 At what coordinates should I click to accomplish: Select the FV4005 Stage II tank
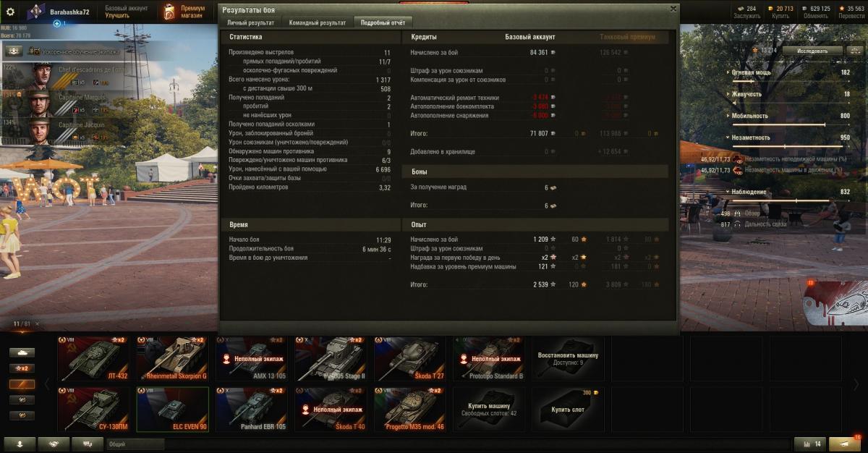click(331, 358)
